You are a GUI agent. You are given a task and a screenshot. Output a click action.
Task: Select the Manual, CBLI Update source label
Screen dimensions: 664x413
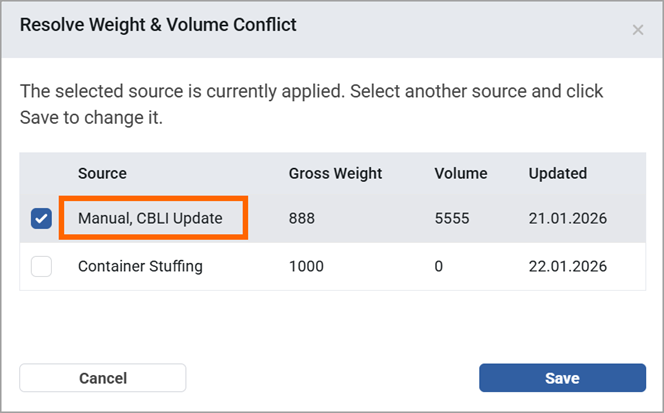tap(150, 219)
